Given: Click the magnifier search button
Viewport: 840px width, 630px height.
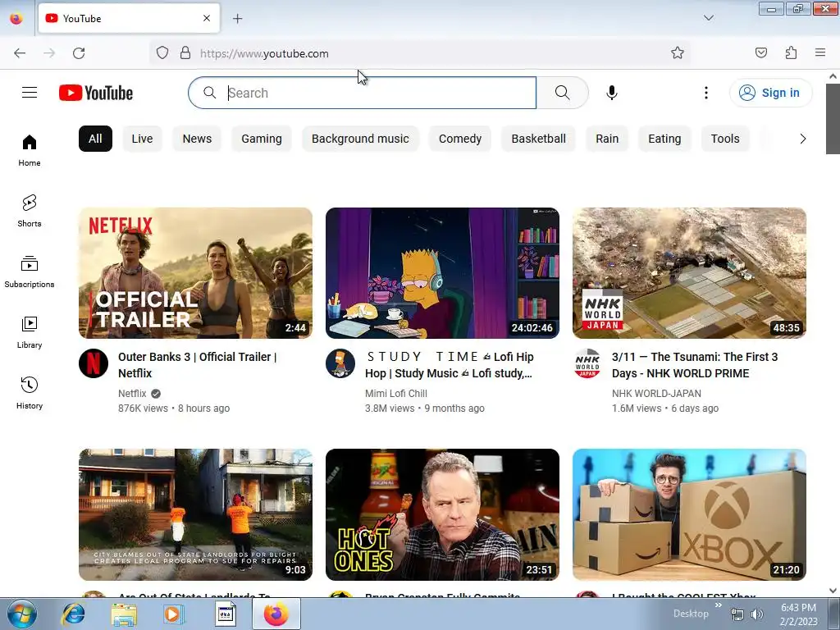Looking at the screenshot, I should click(x=563, y=93).
